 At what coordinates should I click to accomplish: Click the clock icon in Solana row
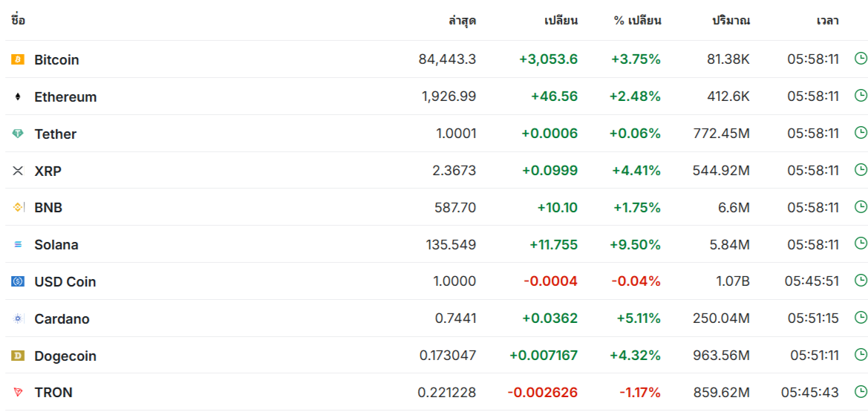click(x=861, y=244)
